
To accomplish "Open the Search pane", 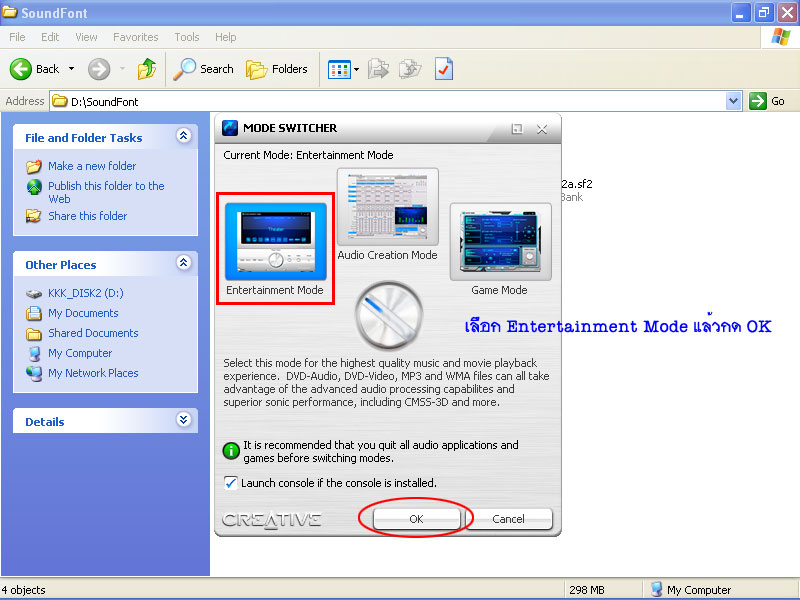I will click(x=203, y=69).
